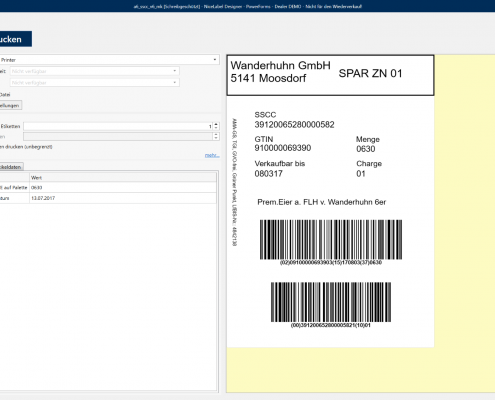Click the 'auf Palette' row label
Screen dimensions: 495x400
14,187
